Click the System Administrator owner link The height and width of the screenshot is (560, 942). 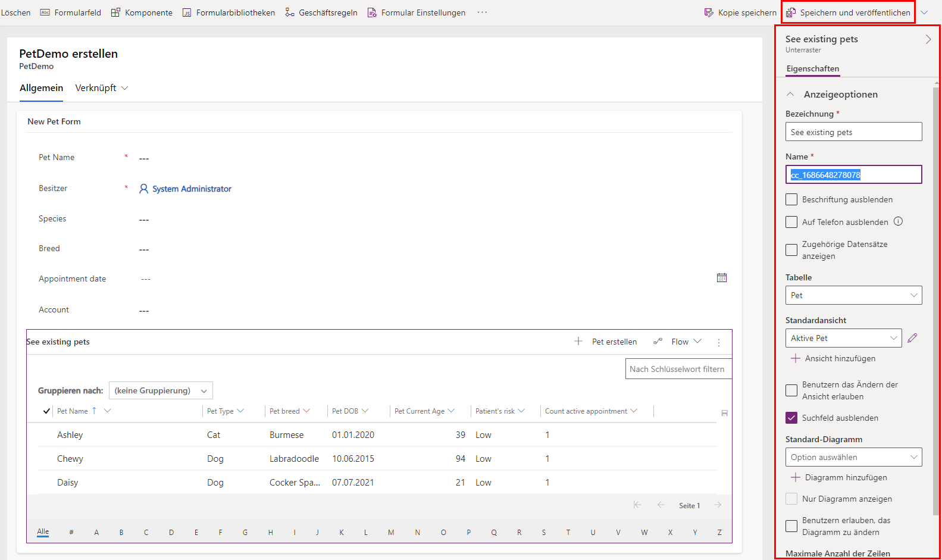click(192, 189)
